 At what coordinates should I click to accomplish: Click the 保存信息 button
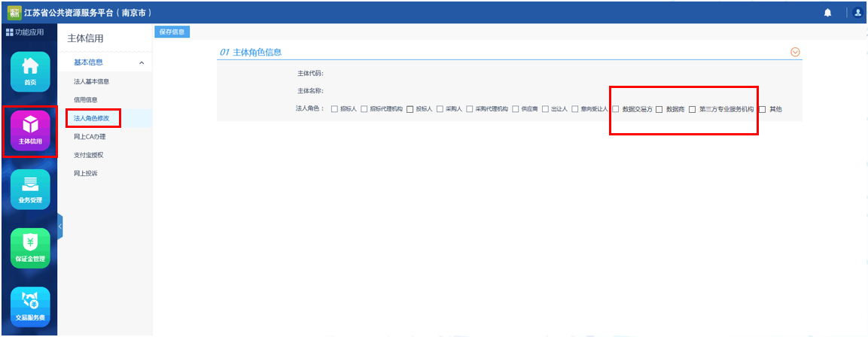point(172,32)
